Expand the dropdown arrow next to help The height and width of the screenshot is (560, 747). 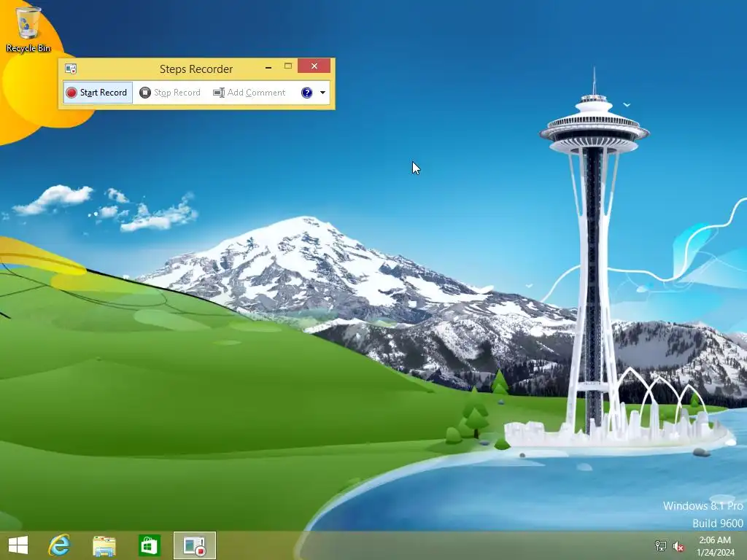pos(323,93)
